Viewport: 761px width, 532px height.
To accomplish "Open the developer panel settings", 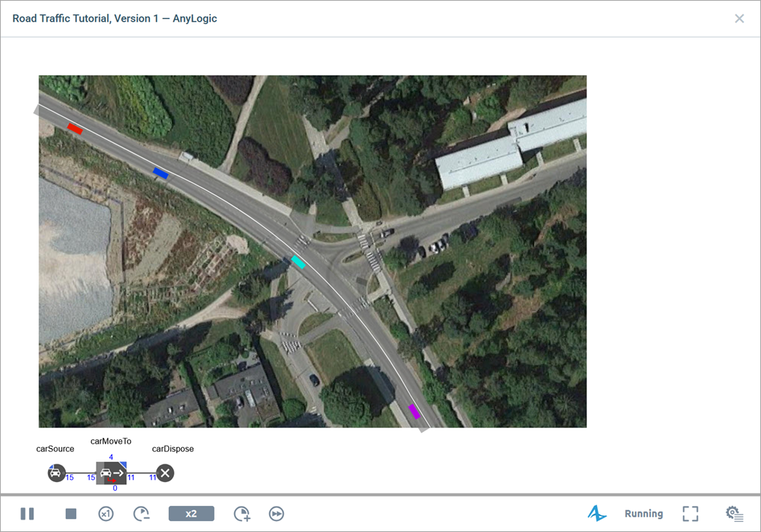I will pos(734,514).
